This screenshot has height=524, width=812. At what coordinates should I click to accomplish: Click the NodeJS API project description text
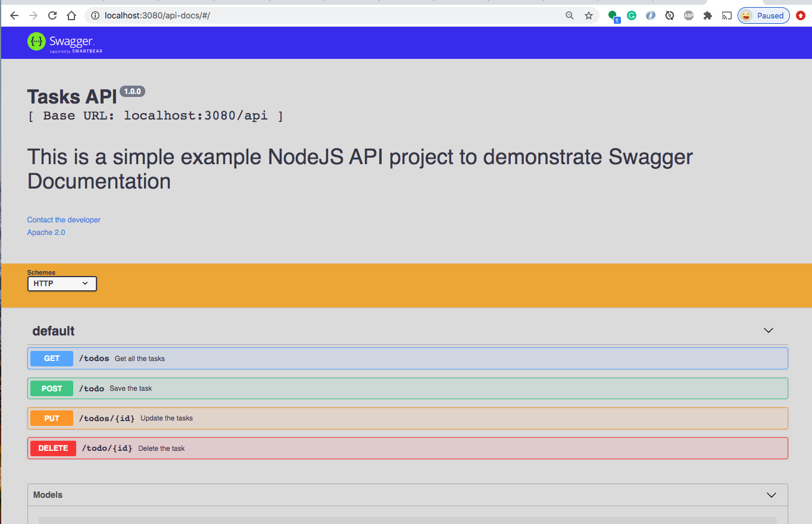[360, 169]
